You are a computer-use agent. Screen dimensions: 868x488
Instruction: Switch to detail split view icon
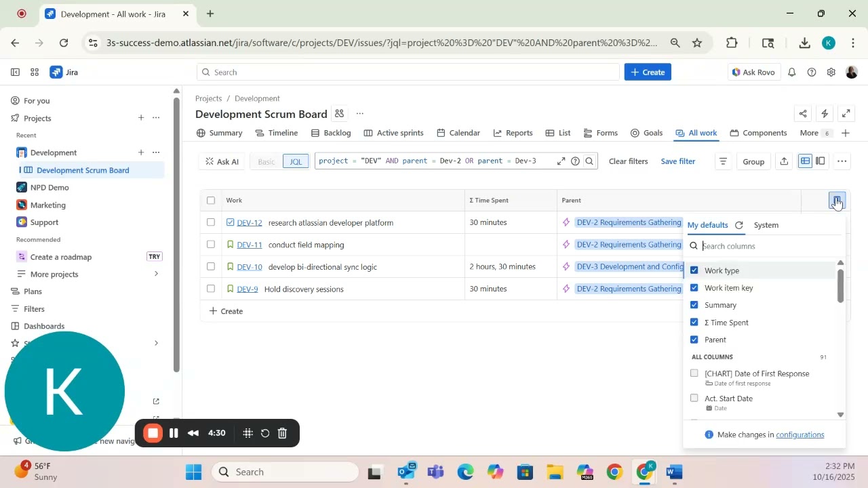pyautogui.click(x=820, y=161)
